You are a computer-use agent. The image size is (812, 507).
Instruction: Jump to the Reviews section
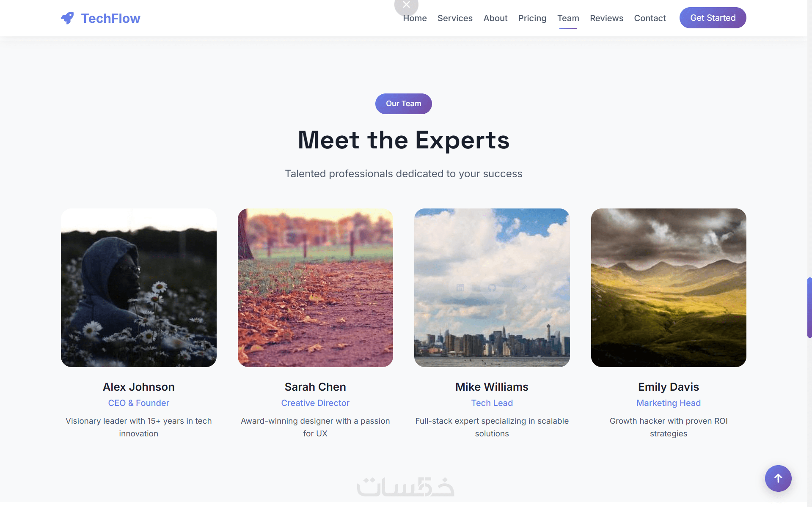pyautogui.click(x=606, y=18)
